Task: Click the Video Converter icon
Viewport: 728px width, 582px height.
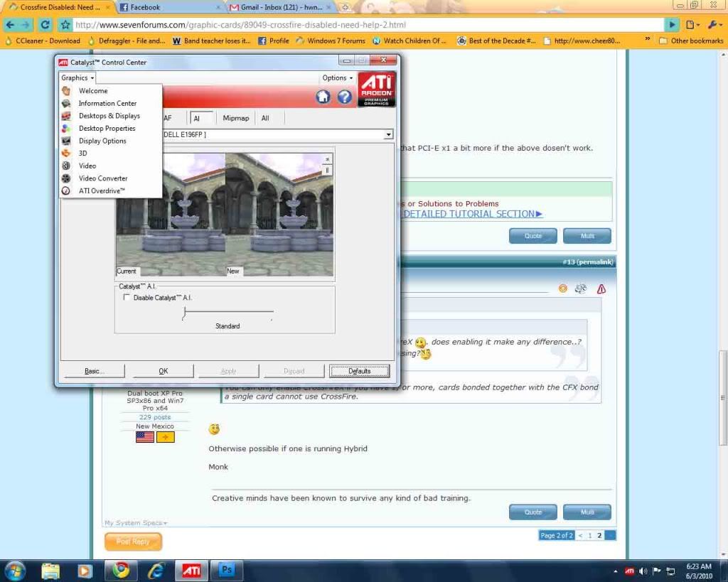Action: [66, 178]
